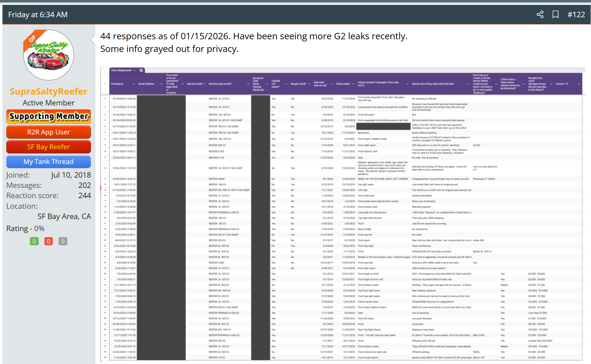This screenshot has width=591, height=364.
Task: Open the Red Sea tank model? filter dropdown
Action: 248,84
